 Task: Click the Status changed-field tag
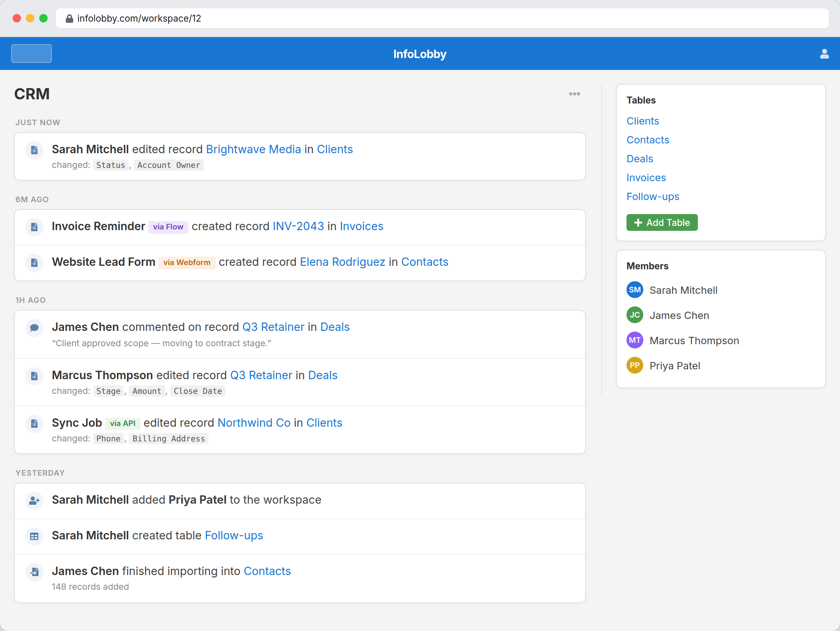point(111,165)
